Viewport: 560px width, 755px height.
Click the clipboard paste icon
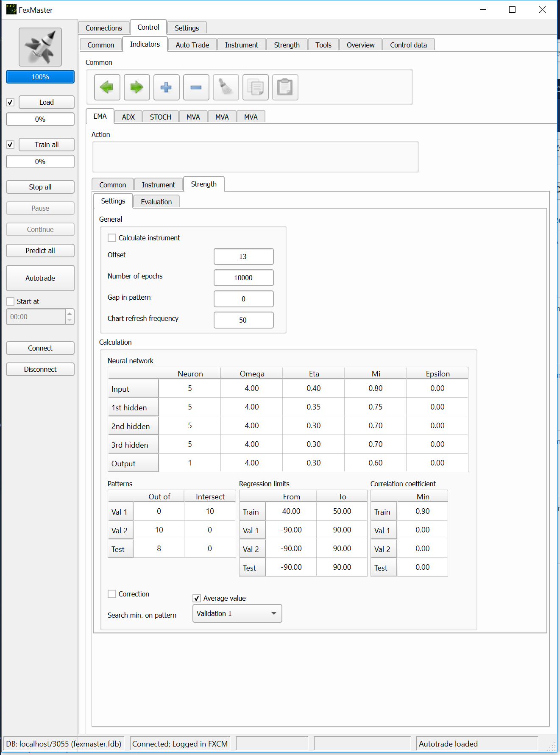click(x=285, y=87)
